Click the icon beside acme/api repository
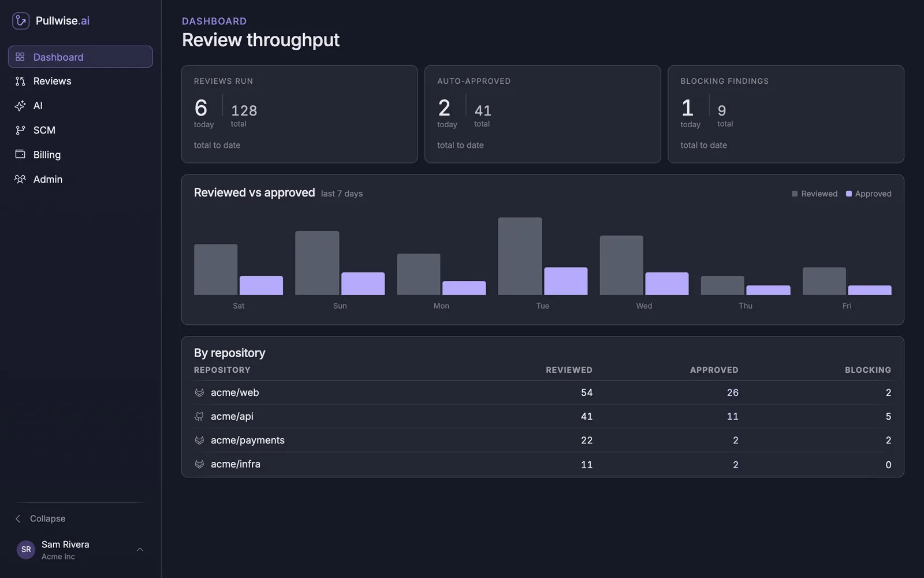This screenshot has height=578, width=924. coord(199,416)
